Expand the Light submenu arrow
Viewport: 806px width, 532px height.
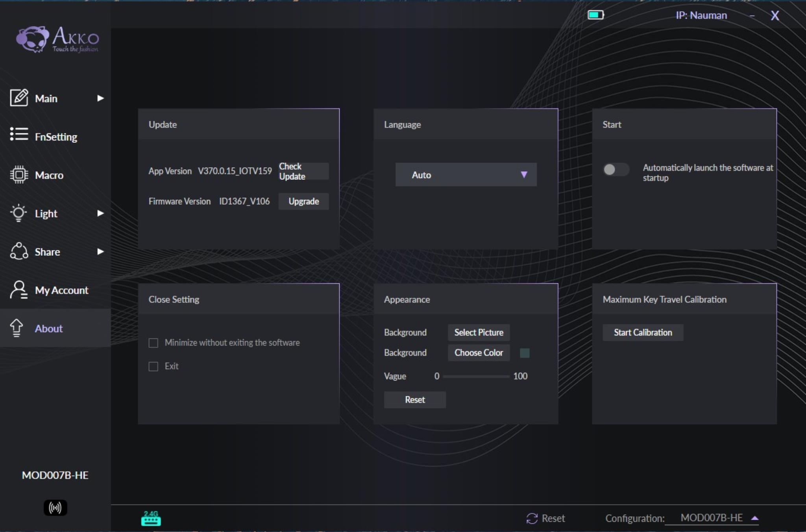click(x=100, y=213)
